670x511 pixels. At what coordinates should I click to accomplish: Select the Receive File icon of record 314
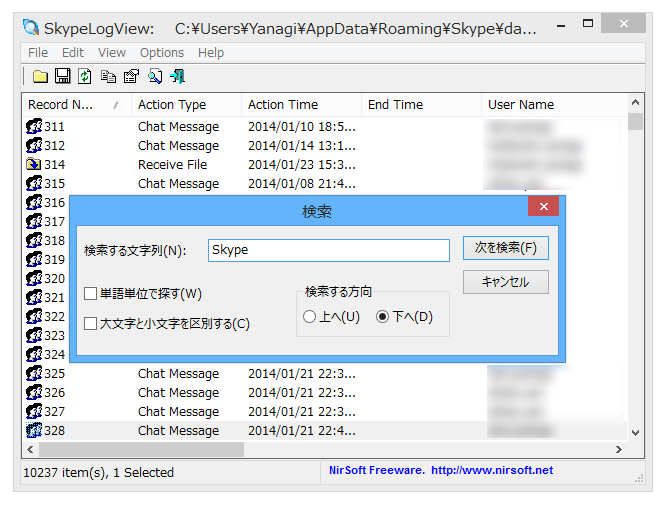click(x=34, y=164)
